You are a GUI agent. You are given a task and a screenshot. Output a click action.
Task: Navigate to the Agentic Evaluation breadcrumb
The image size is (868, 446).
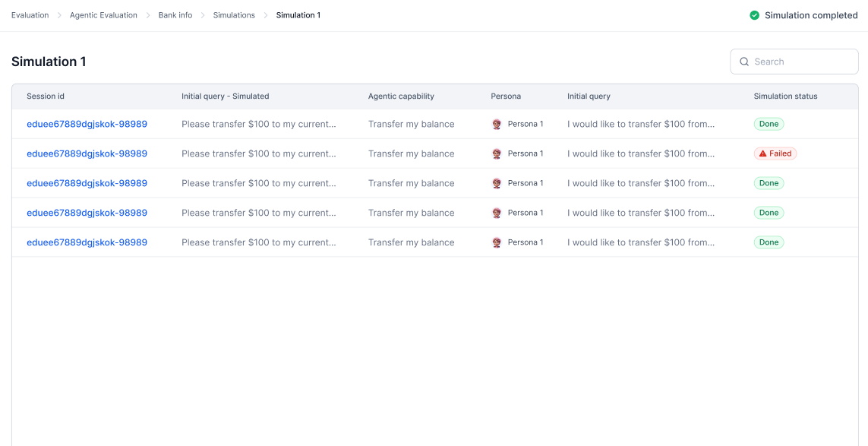(103, 15)
